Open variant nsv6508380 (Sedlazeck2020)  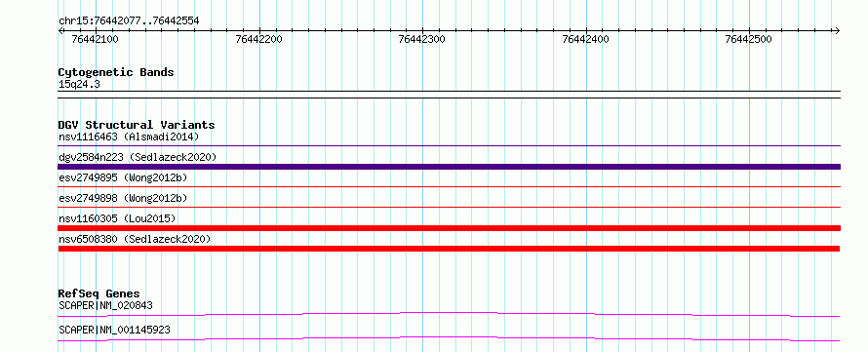(135, 239)
